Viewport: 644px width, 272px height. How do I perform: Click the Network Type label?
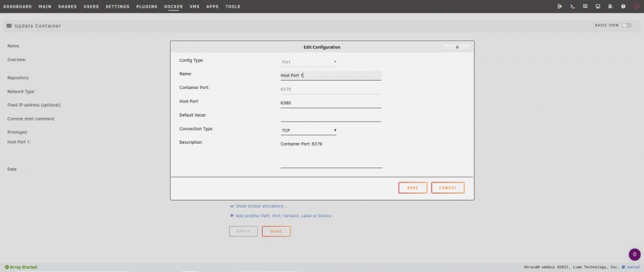(x=21, y=92)
